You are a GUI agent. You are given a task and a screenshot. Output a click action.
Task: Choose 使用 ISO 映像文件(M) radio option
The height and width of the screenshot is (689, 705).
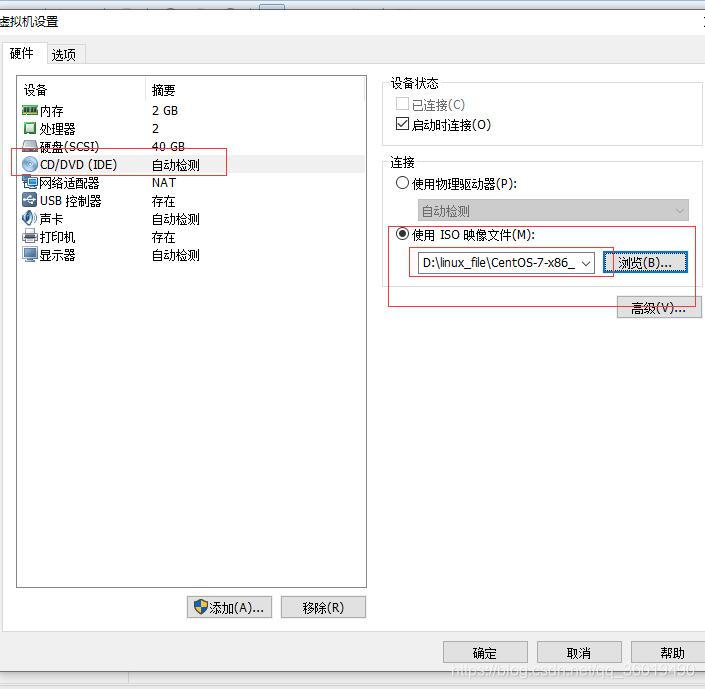pos(402,234)
